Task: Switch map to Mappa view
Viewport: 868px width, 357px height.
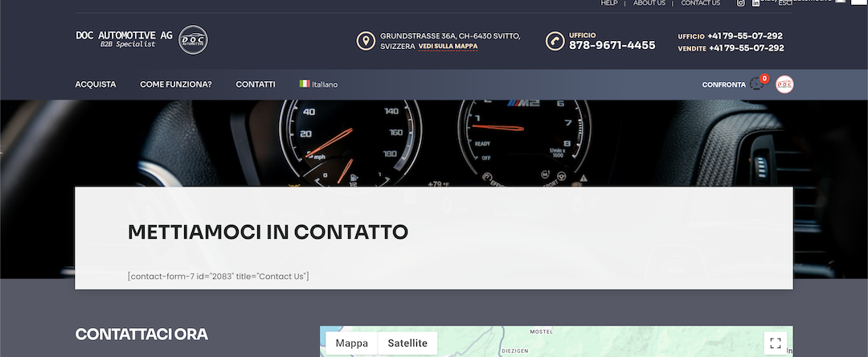Action: tap(351, 343)
